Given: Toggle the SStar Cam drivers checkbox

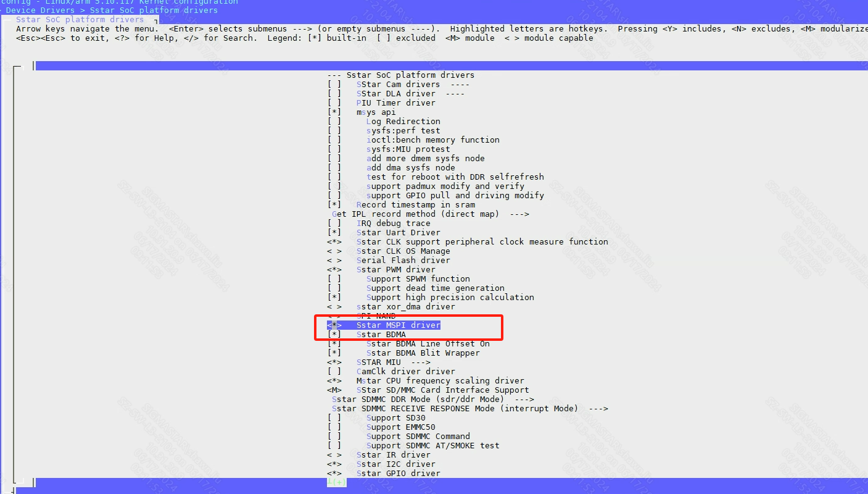Looking at the screenshot, I should (334, 85).
